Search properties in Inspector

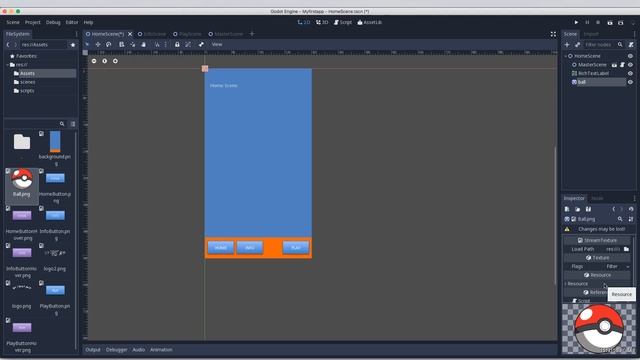[x=620, y=219]
